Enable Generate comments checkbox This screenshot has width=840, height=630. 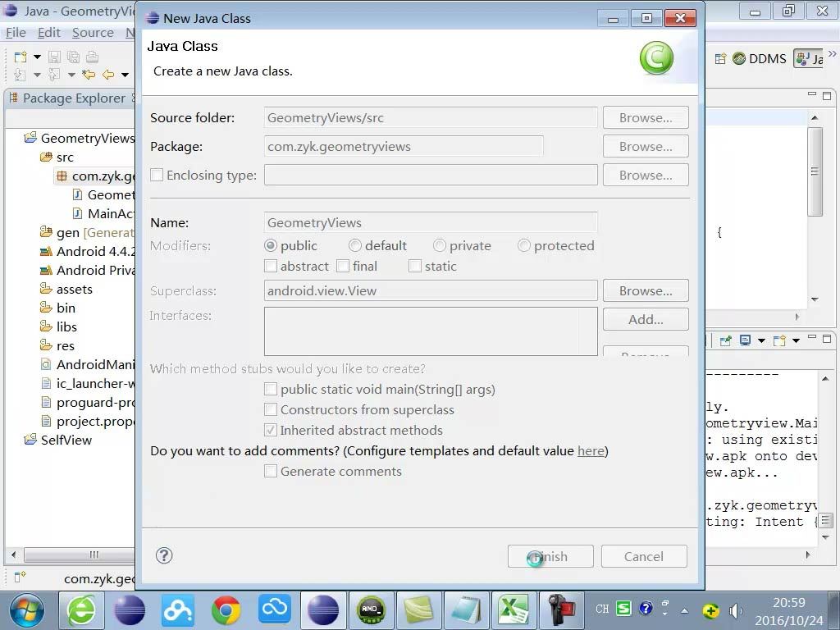coord(271,472)
